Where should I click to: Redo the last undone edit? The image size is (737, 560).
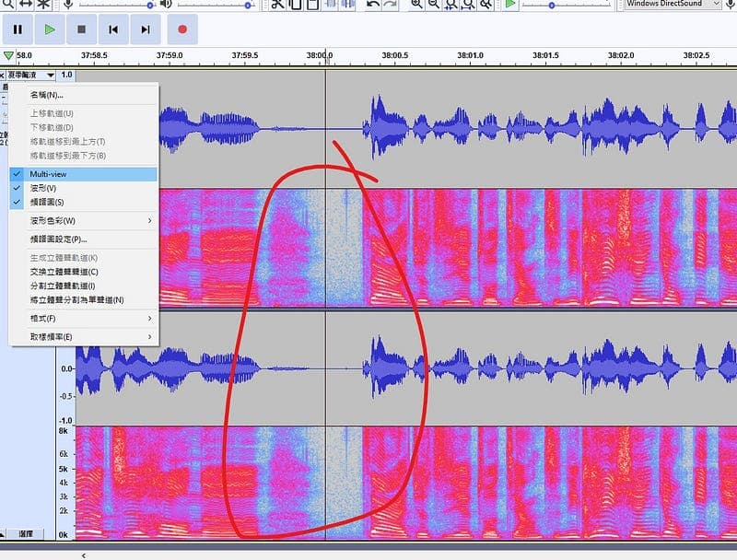click(390, 5)
